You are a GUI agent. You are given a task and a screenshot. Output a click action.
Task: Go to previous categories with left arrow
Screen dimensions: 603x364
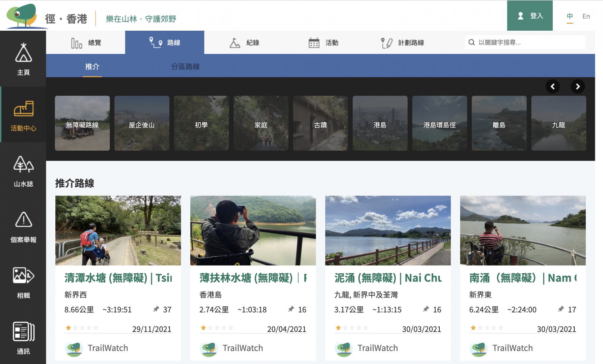pyautogui.click(x=552, y=87)
